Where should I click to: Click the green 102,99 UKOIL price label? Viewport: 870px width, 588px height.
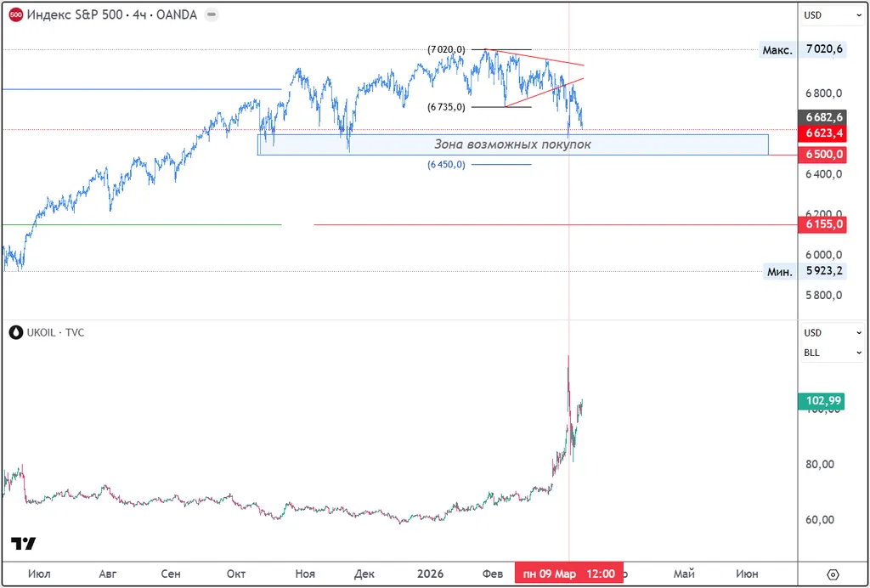tap(821, 401)
